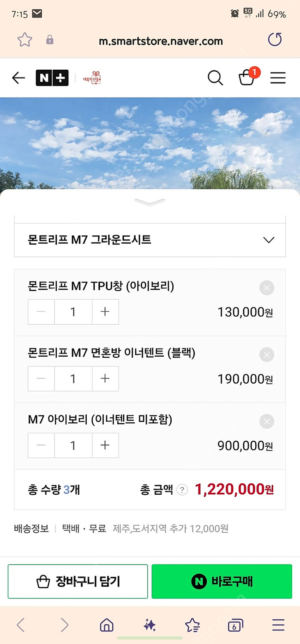The height and width of the screenshot is (644, 300).
Task: Tap the search magnifier icon
Action: (215, 78)
